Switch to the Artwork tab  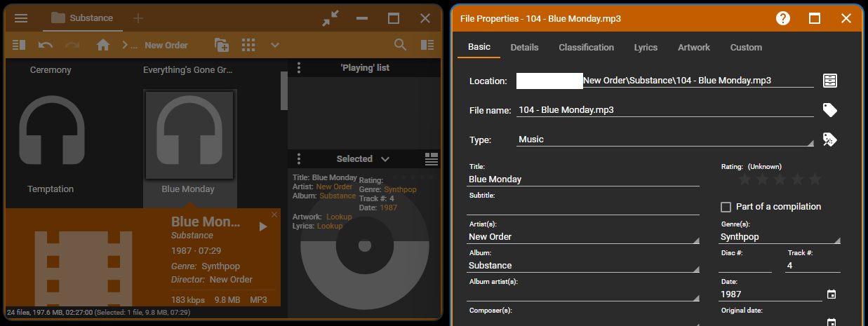(x=694, y=48)
